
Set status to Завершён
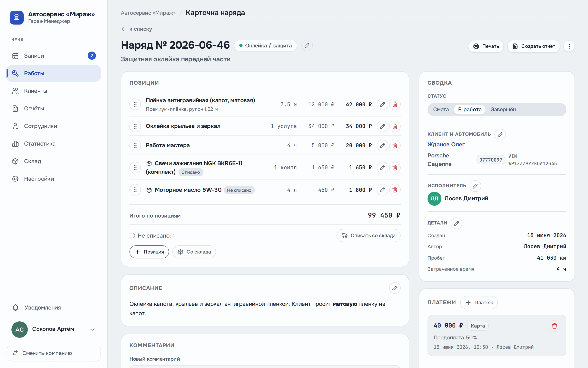tap(503, 110)
